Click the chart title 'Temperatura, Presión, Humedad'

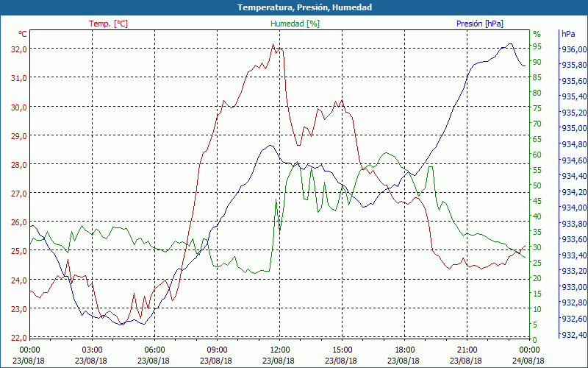304,7
